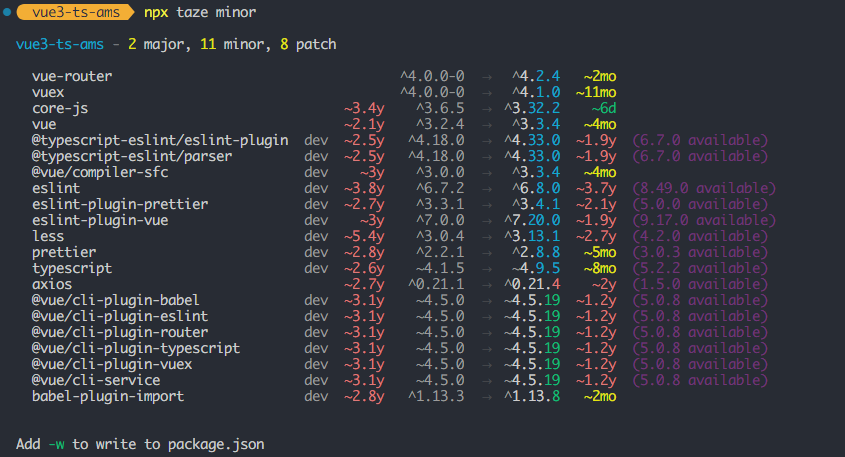The height and width of the screenshot is (457, 845).
Task: Click the 'npx taze minor' command text
Action: (x=200, y=12)
